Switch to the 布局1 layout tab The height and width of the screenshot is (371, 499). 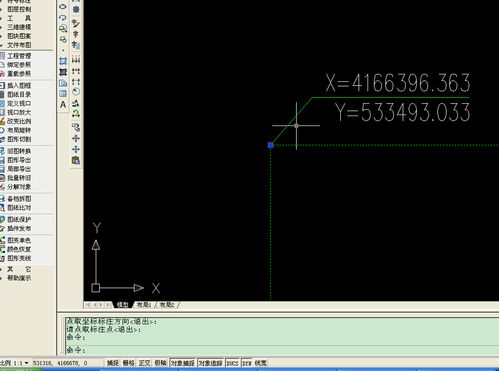click(144, 305)
